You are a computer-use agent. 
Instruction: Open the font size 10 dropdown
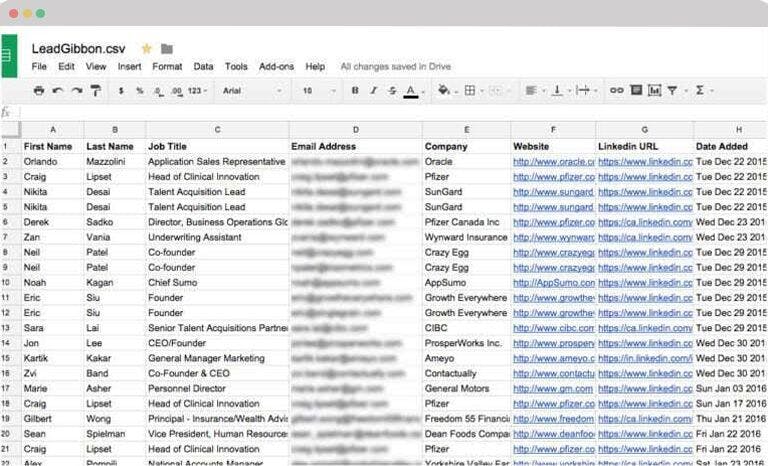tap(318, 91)
